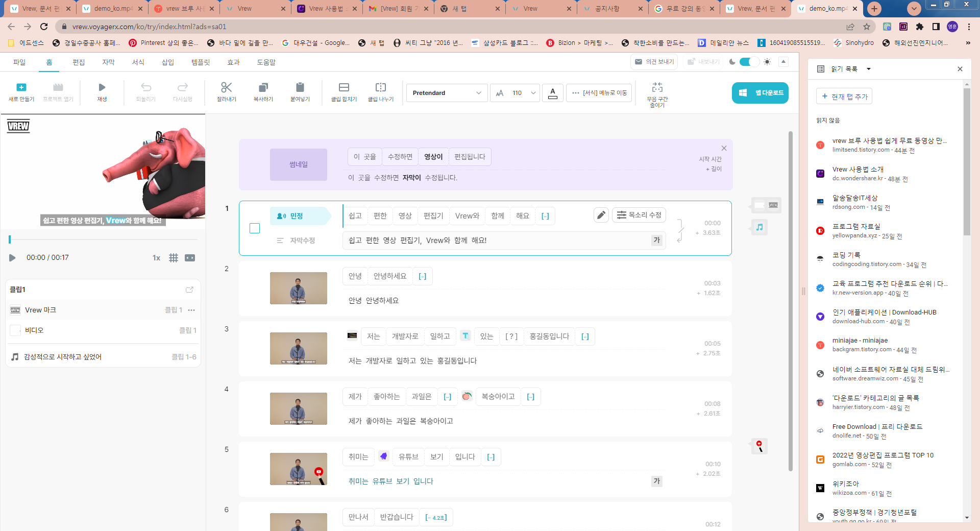
Task: Check the selection checkbox on clip 1
Action: [254, 228]
